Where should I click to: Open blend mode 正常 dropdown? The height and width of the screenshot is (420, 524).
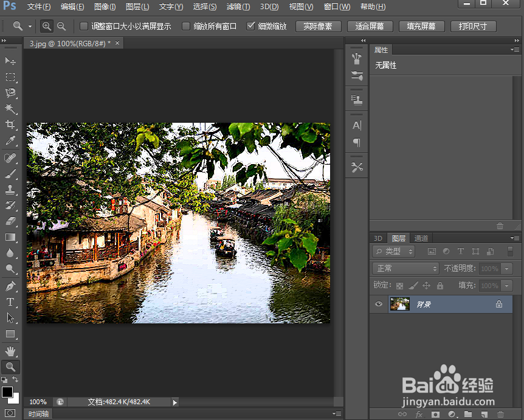[405, 268]
